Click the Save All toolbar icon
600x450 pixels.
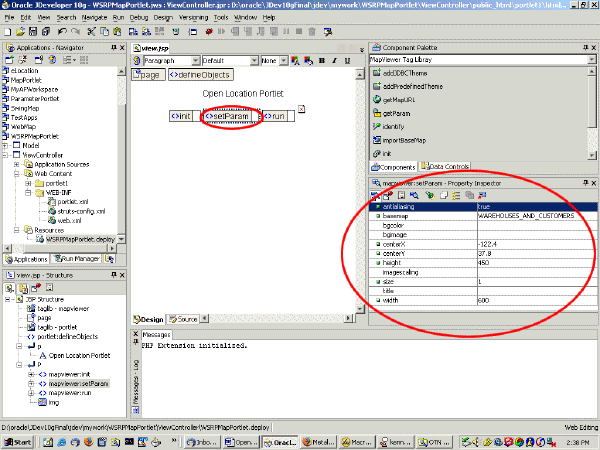click(46, 32)
